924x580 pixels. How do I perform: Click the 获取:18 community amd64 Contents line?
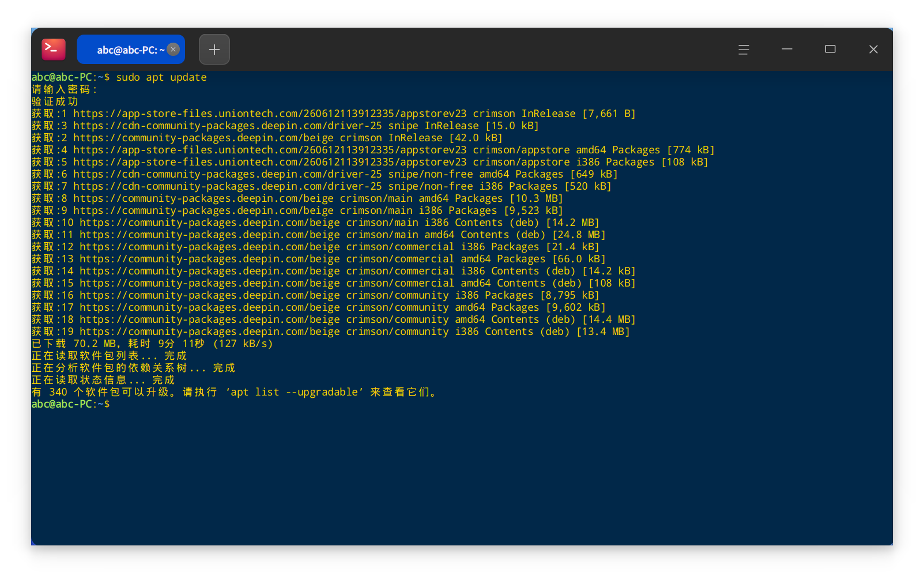334,319
